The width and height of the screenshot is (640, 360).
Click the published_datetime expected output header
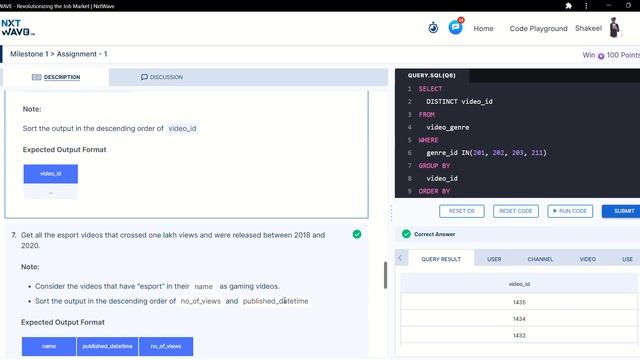coord(107,346)
